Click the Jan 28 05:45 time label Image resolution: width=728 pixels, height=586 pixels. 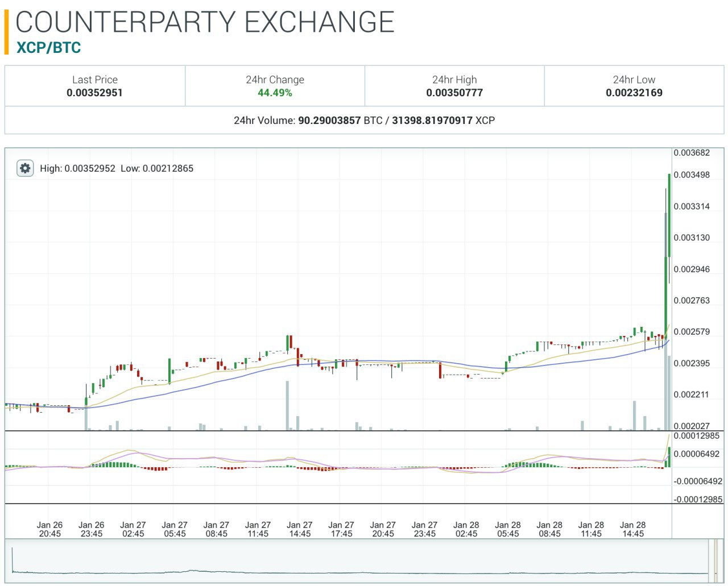tap(508, 529)
